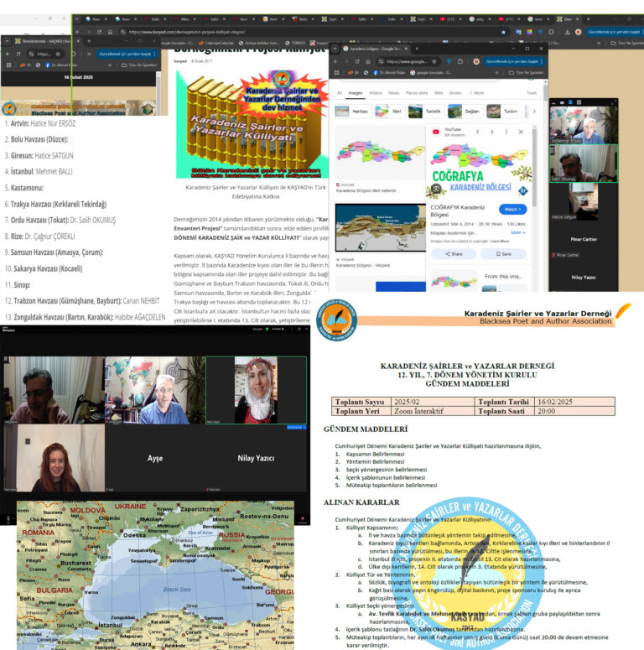Viewport: 644px width, 650px height.
Task: Click update restart button in main browser
Action: pos(614,32)
